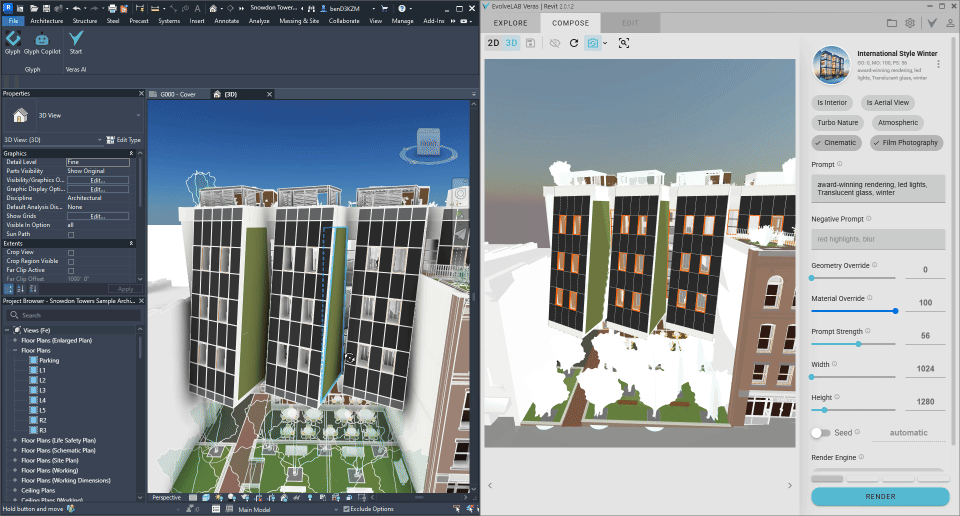Image resolution: width=960 pixels, height=516 pixels.
Task: Expand Floor Plans (Site Plan) node
Action: 15,461
